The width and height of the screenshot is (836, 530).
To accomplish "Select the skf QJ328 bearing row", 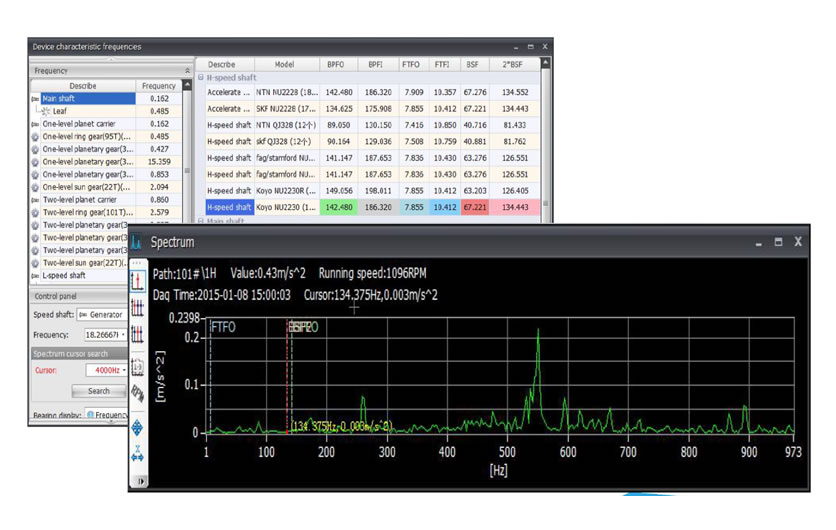I will [372, 142].
